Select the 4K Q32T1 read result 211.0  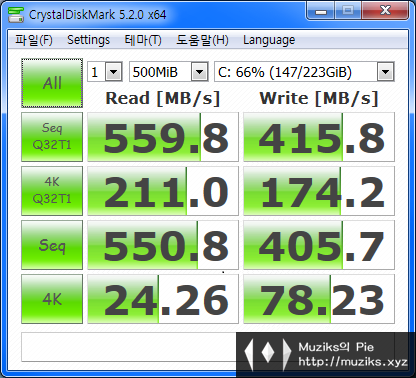point(163,191)
